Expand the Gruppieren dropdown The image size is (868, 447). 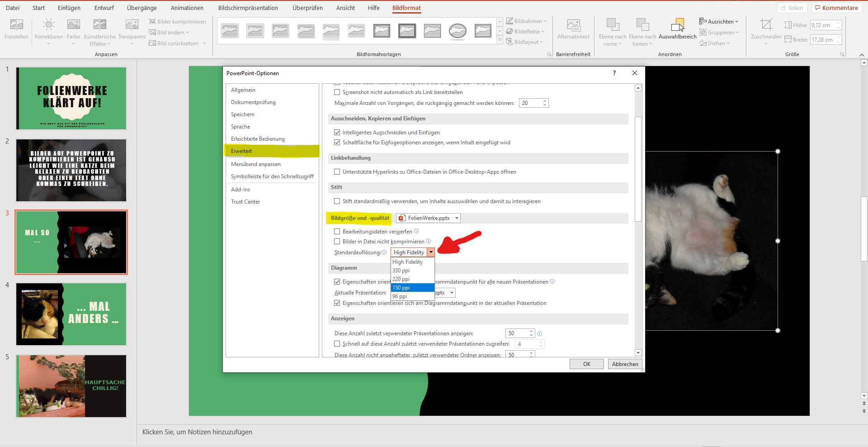[719, 32]
